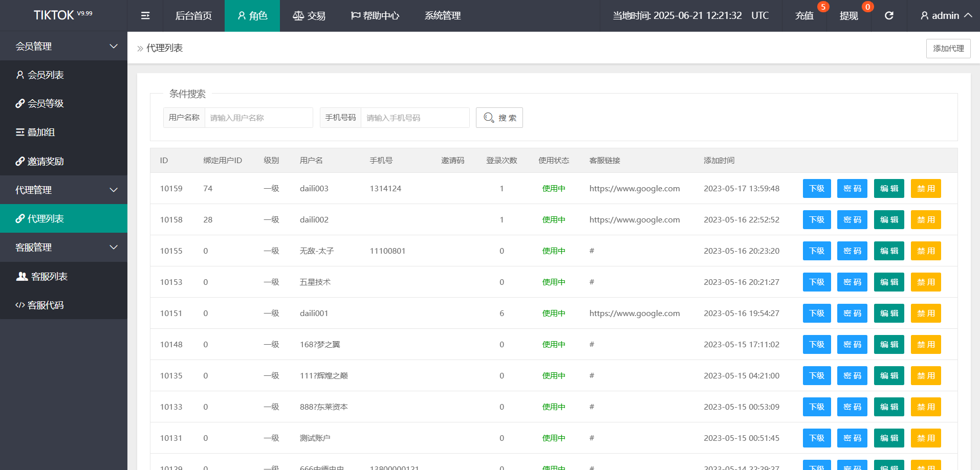Open the admin user menu
This screenshot has width=980, height=470.
(x=946, y=16)
